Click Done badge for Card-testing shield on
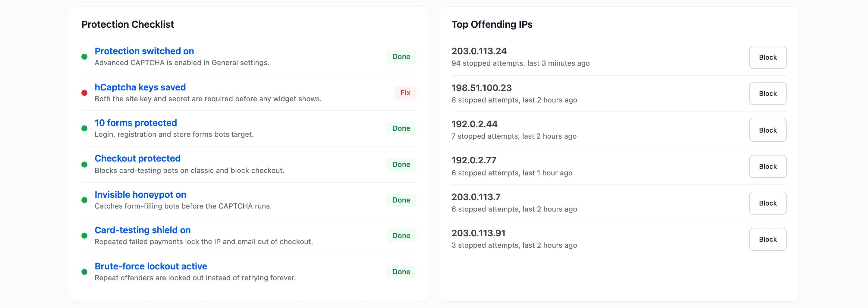 (x=401, y=236)
